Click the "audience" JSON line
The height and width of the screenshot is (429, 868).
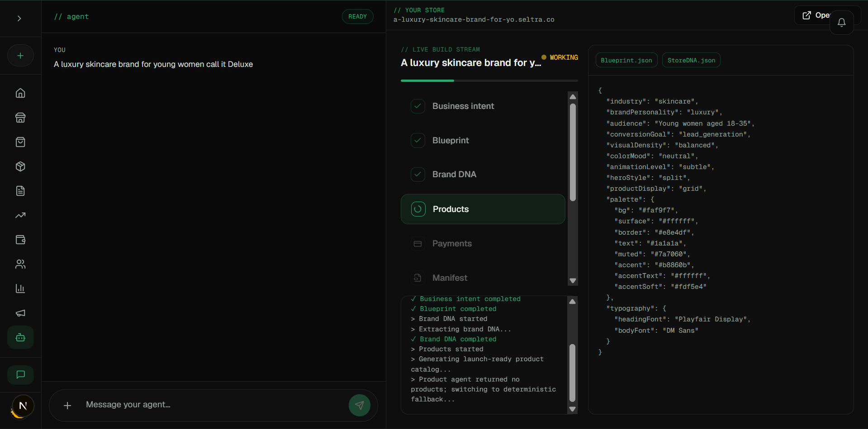pyautogui.click(x=680, y=123)
